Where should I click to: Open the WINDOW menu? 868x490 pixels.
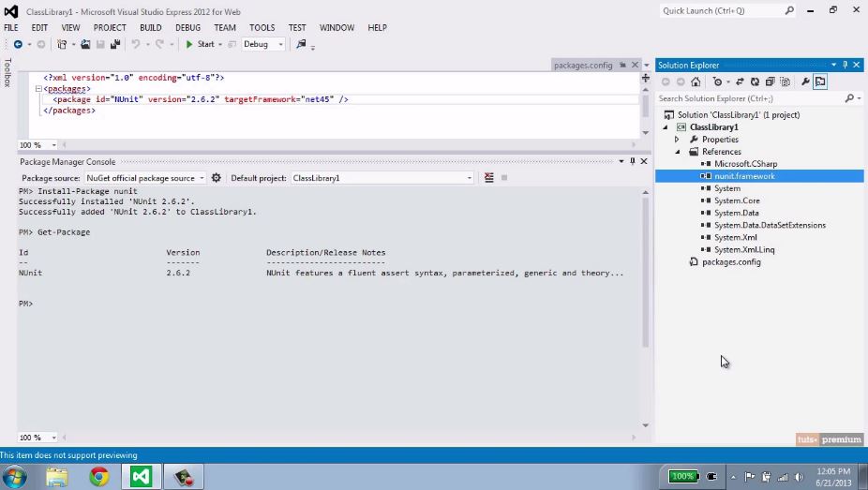(337, 27)
